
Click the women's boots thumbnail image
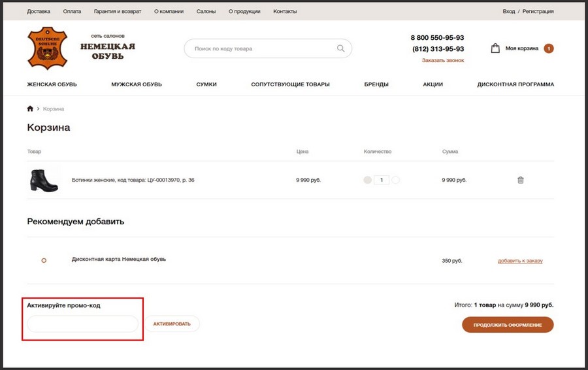tap(44, 180)
